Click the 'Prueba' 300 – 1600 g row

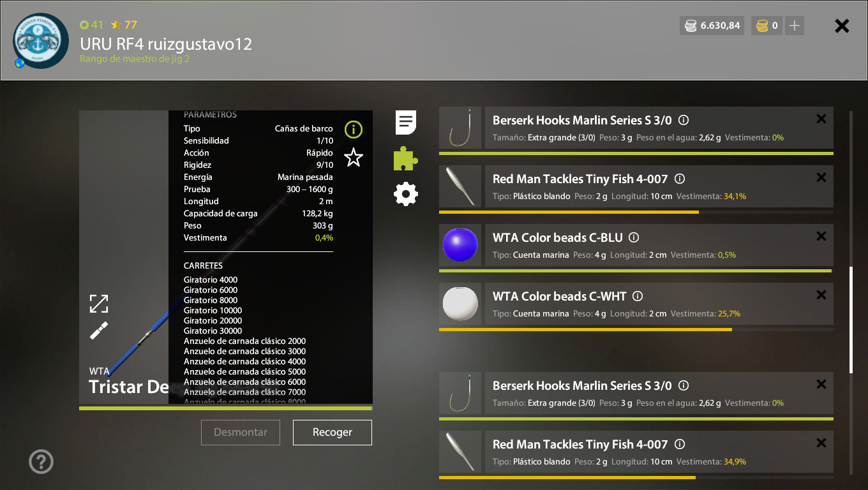coord(258,189)
